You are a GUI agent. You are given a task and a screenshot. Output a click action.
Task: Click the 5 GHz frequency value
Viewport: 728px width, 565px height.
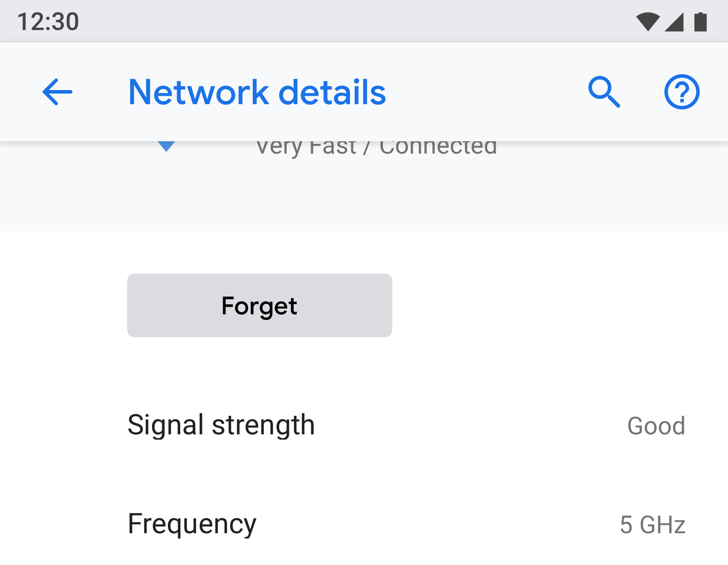(652, 525)
